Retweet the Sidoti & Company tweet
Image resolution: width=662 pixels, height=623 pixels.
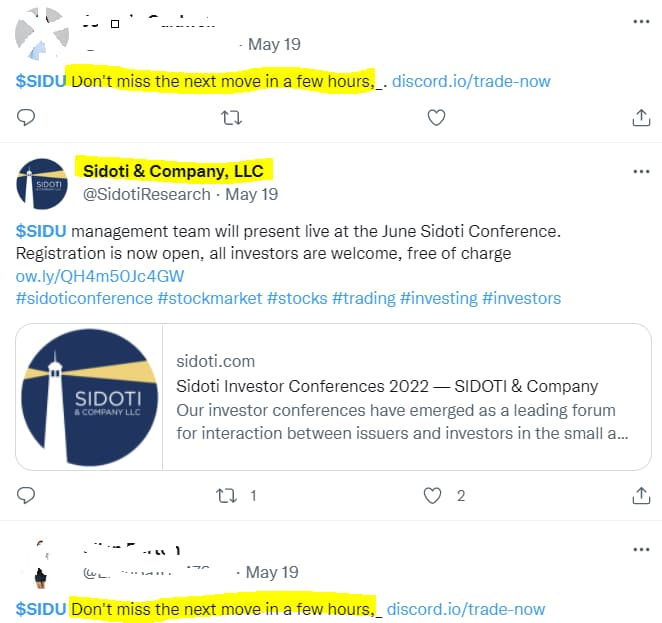click(227, 496)
